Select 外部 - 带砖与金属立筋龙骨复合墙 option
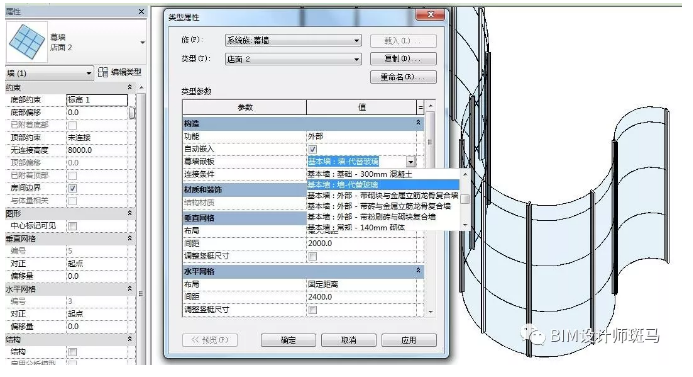This screenshot has width=693, height=377. 384,206
